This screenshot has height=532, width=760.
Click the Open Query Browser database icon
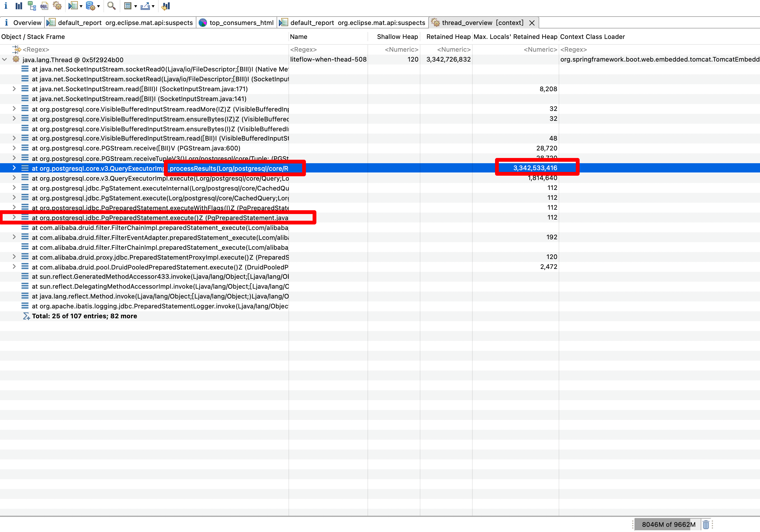(x=90, y=6)
